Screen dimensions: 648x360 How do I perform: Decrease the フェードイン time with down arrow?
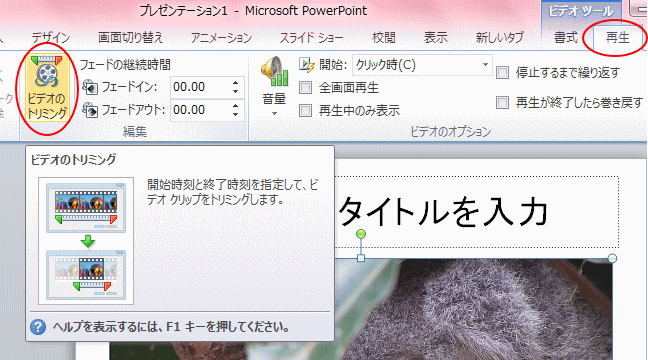coord(236,91)
